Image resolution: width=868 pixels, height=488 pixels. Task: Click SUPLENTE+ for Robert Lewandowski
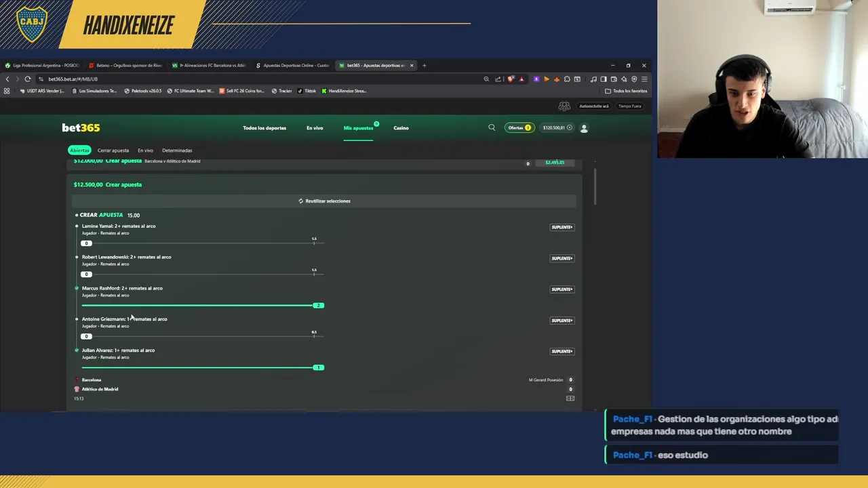click(x=561, y=258)
